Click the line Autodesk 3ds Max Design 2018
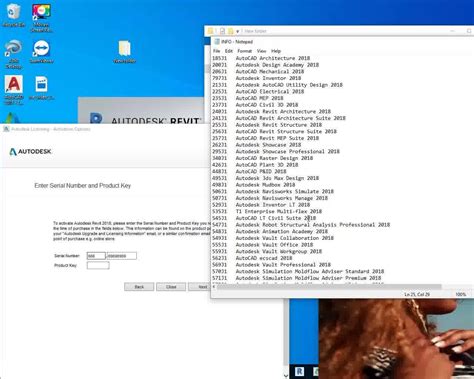Viewport: 474px width, 379px height. tap(265, 178)
